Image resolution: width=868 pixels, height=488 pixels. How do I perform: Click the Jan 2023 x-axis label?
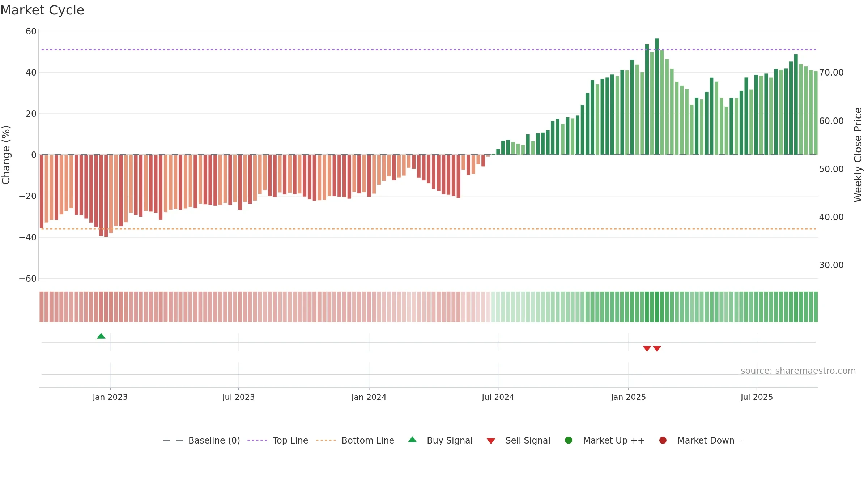click(110, 397)
